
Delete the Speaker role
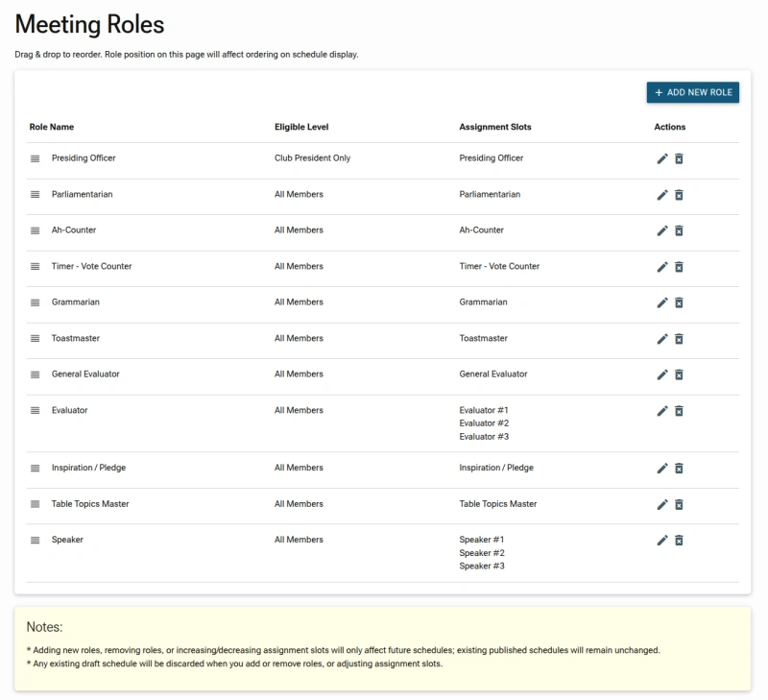point(679,540)
